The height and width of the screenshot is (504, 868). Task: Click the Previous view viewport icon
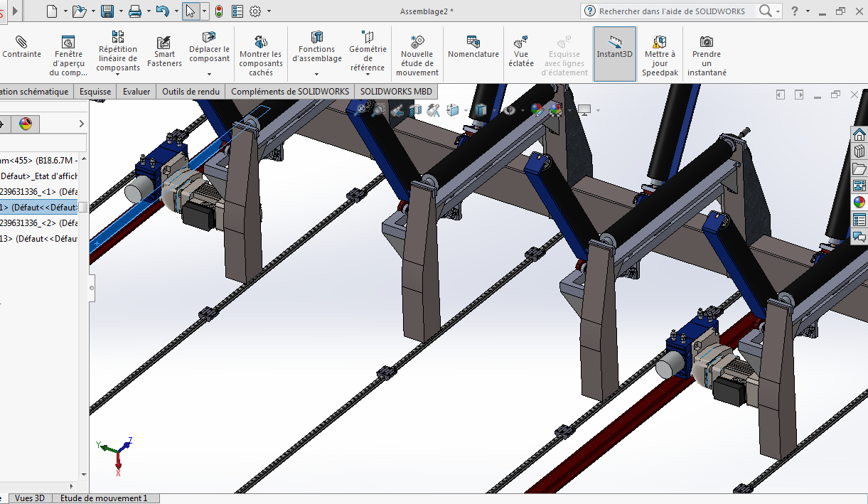[397, 109]
